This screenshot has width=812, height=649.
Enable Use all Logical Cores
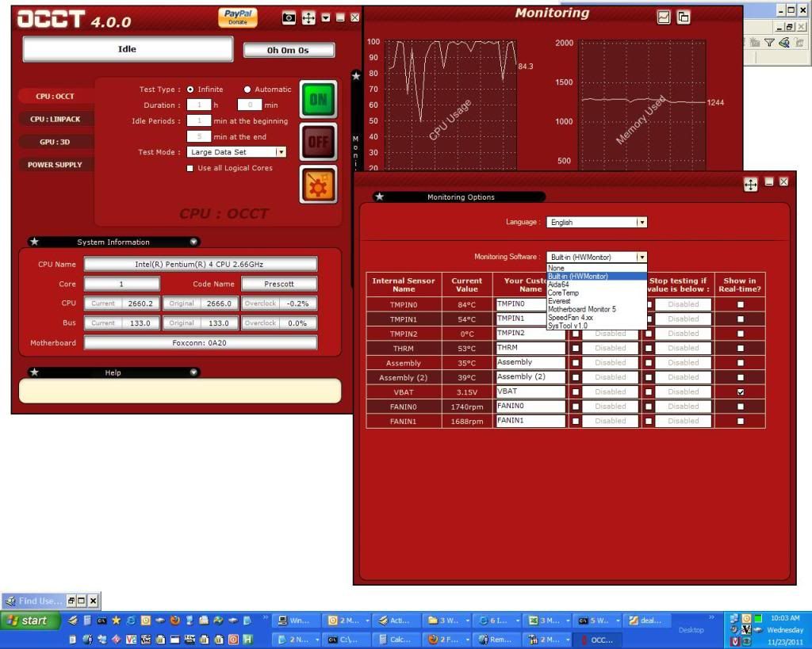190,168
